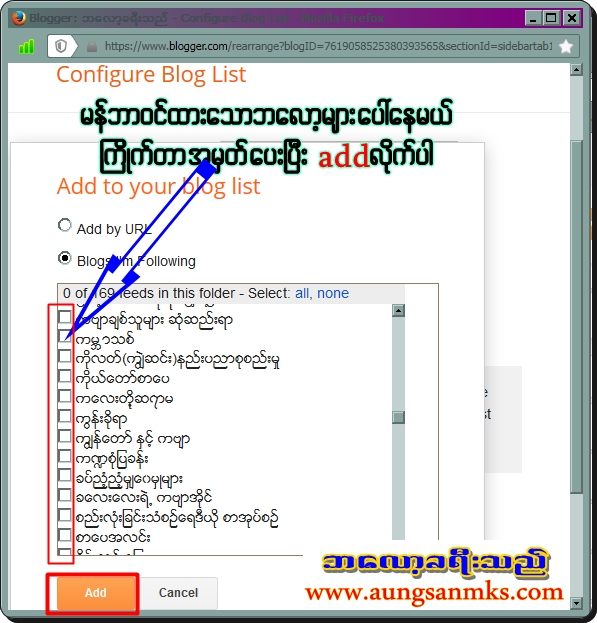Check the box for ကမ္ဘာသစ်
This screenshot has width=597, height=623.
(64, 336)
